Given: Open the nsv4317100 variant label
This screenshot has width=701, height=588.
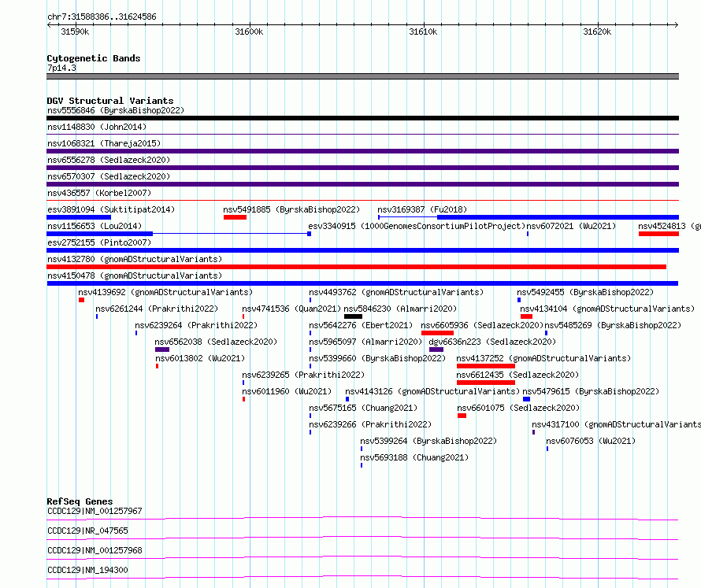Looking at the screenshot, I should click(x=616, y=424).
